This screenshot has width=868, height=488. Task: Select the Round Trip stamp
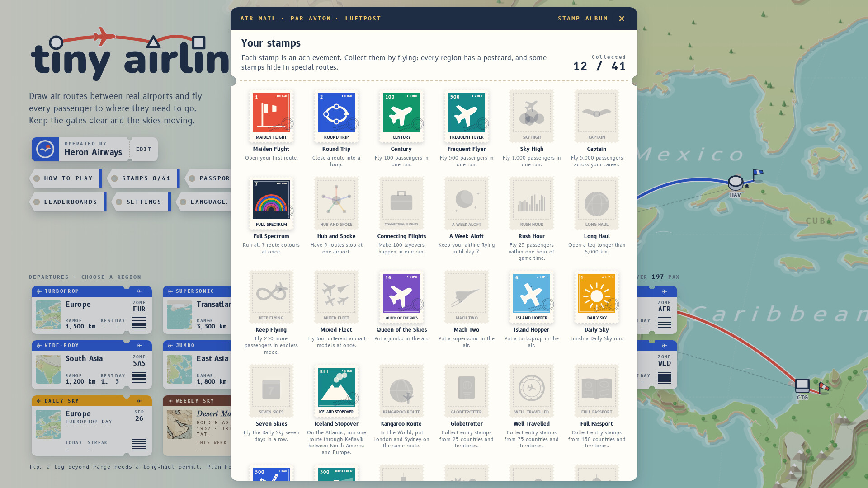coord(336,116)
